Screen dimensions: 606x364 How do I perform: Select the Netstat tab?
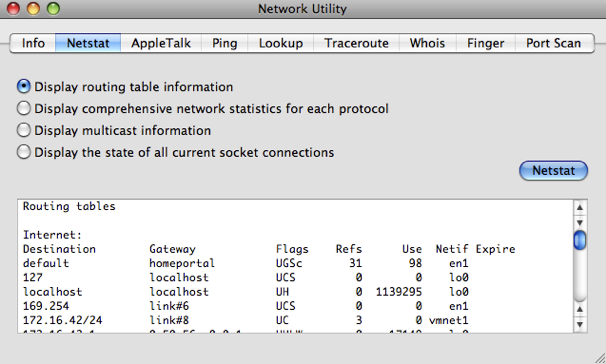88,43
